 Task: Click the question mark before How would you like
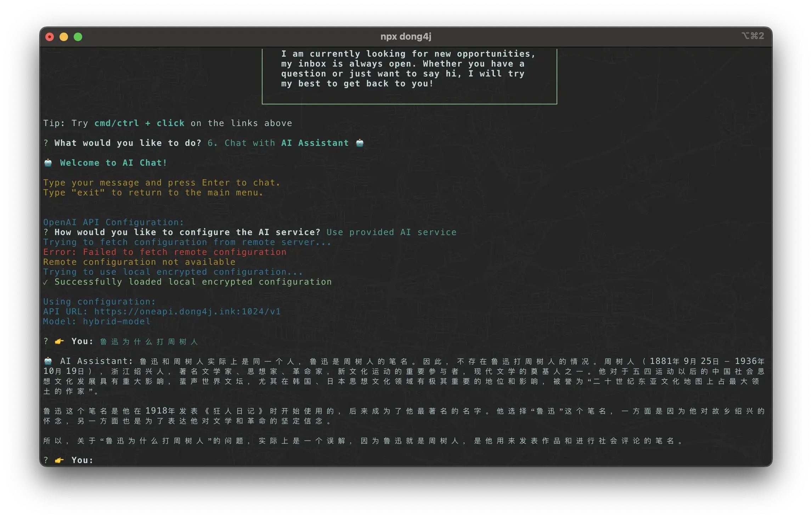coord(46,232)
